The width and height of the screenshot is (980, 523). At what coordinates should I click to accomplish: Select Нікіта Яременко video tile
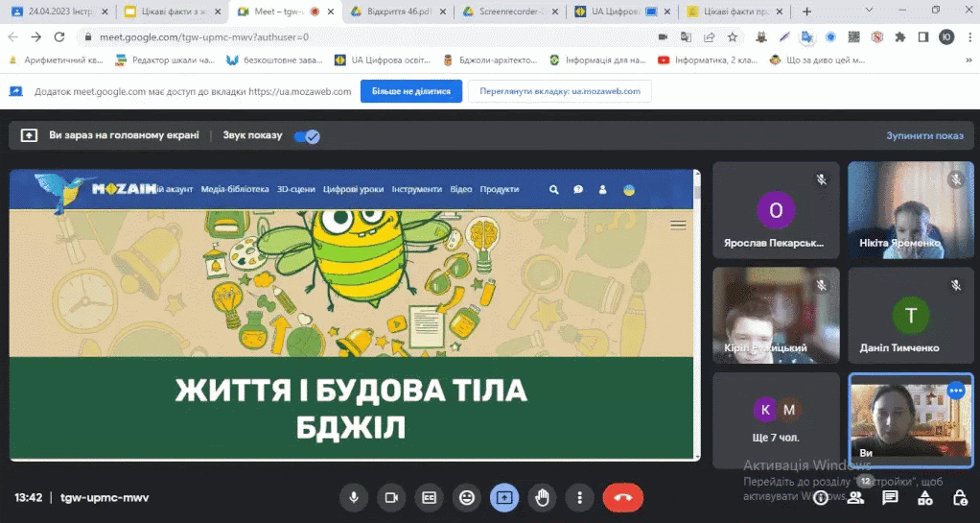(x=911, y=210)
